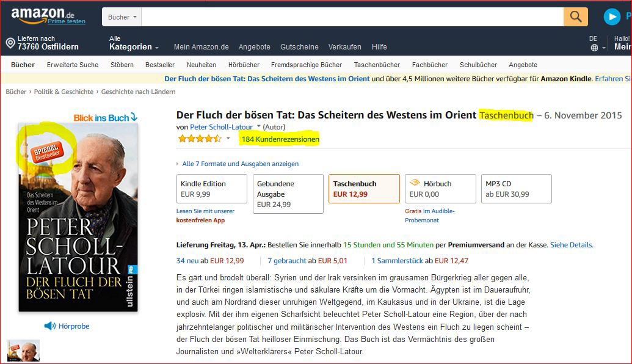This screenshot has width=632, height=364.
Task: Click the Blick ins Buch arrow
Action: 134,117
